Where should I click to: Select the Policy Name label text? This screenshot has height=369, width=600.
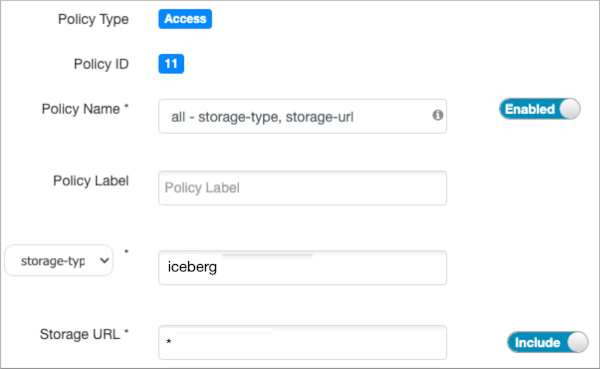click(81, 109)
